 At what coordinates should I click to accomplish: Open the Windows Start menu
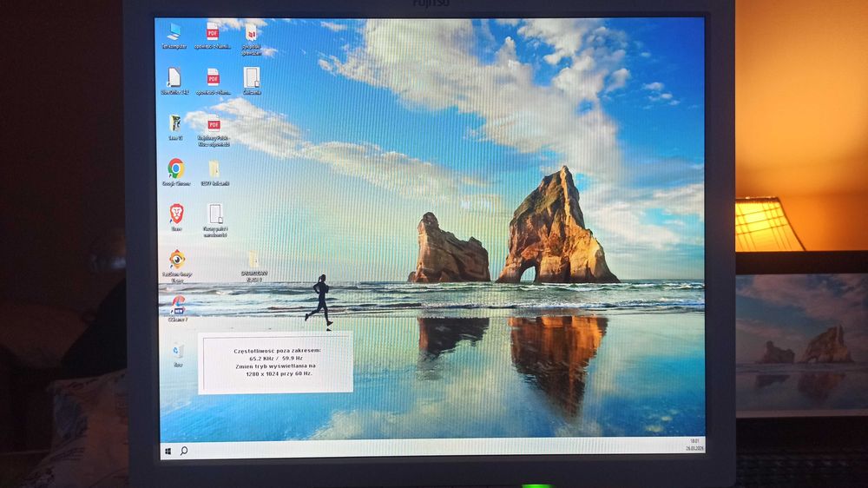pyautogui.click(x=168, y=452)
